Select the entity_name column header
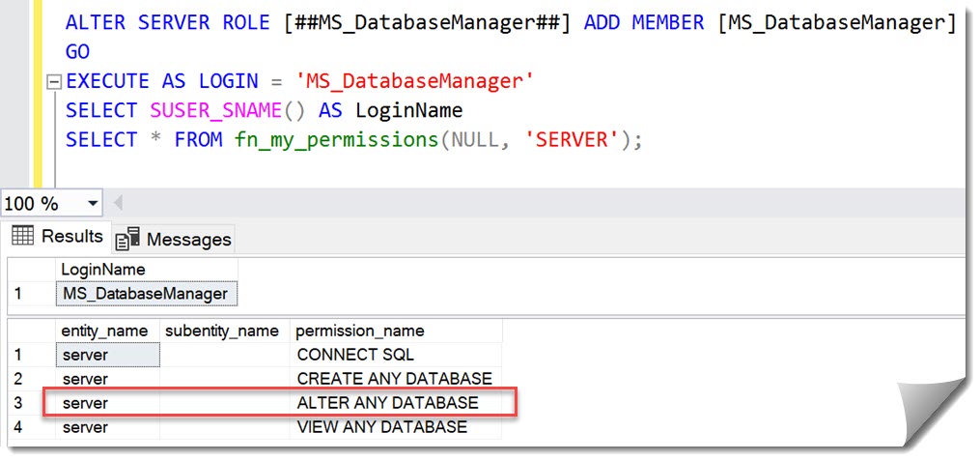The image size is (980, 461). pos(104,331)
